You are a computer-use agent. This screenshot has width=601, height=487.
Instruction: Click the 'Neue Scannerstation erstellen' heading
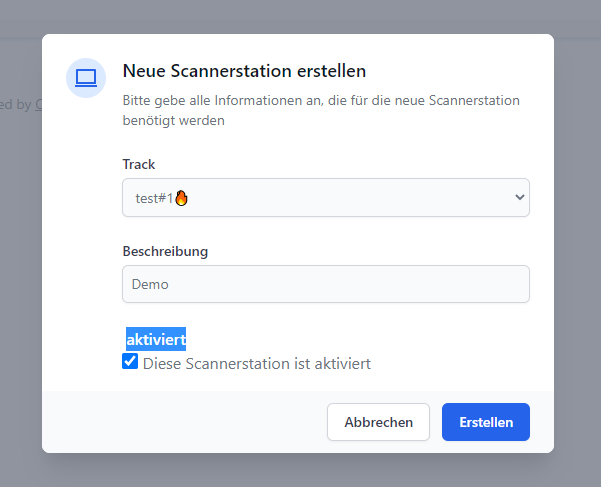(x=244, y=71)
